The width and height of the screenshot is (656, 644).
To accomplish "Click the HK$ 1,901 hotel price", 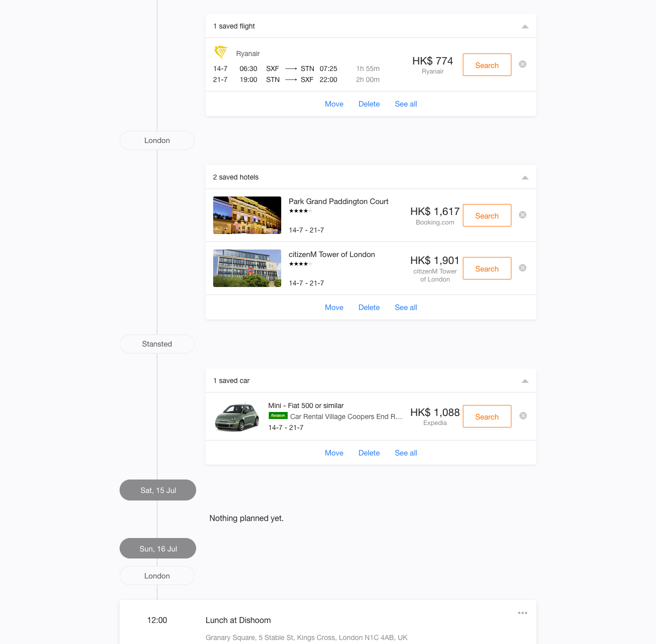I will tap(435, 260).
